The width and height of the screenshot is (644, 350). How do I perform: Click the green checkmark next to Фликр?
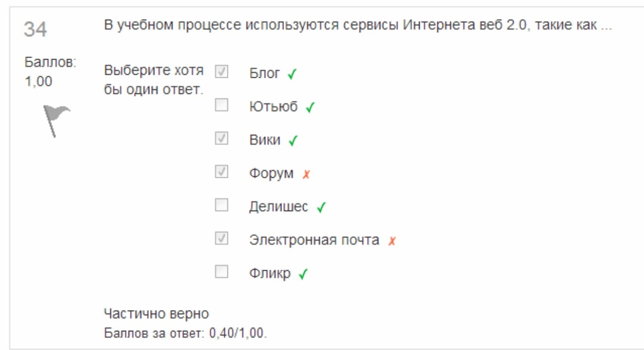(303, 274)
